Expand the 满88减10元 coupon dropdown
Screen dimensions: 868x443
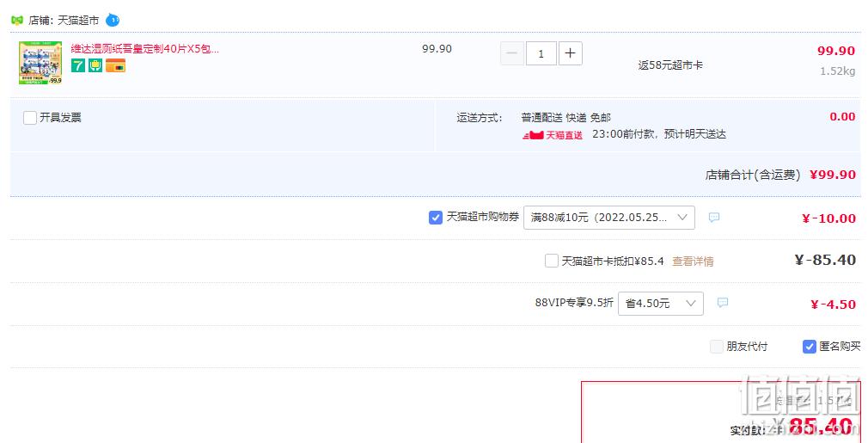point(609,218)
